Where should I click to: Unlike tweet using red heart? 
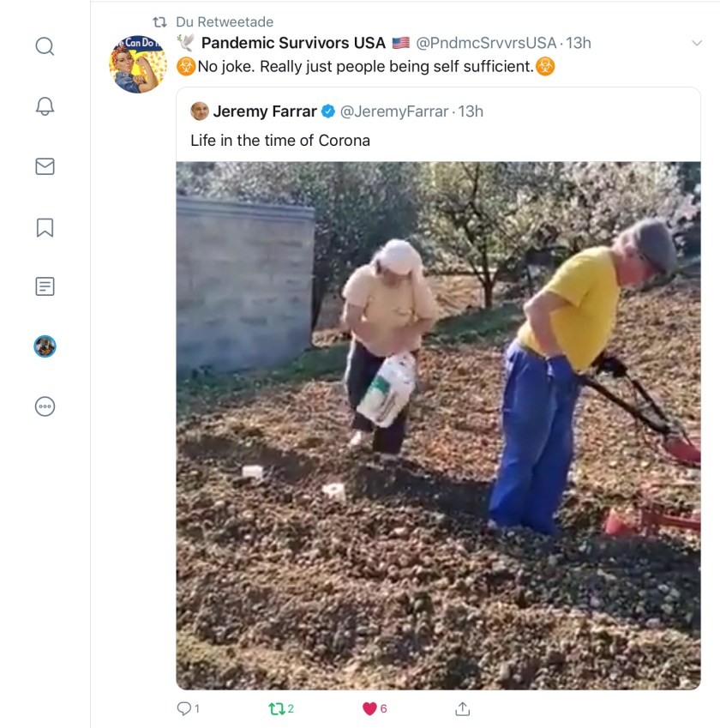coord(370,708)
